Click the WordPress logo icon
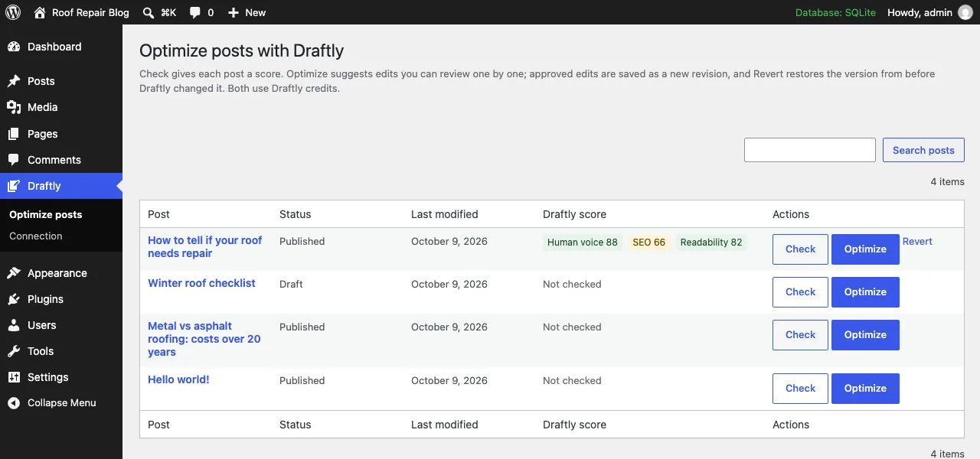This screenshot has height=459, width=980. [x=13, y=12]
